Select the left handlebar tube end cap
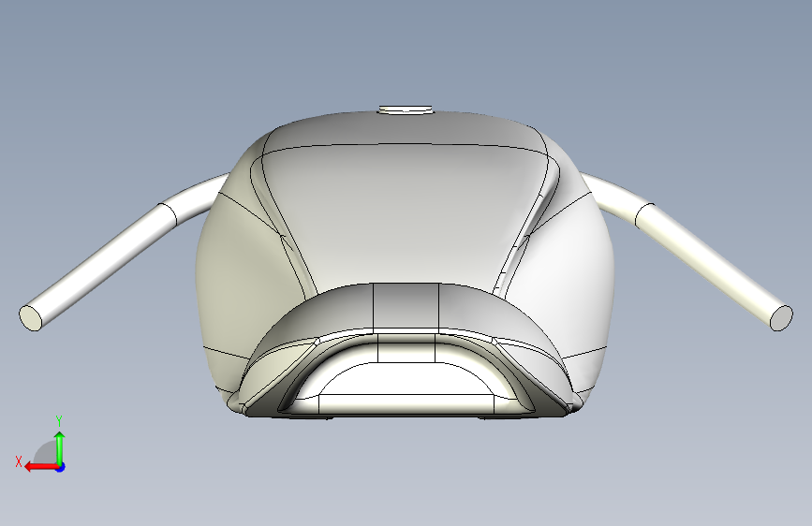 pos(31,318)
